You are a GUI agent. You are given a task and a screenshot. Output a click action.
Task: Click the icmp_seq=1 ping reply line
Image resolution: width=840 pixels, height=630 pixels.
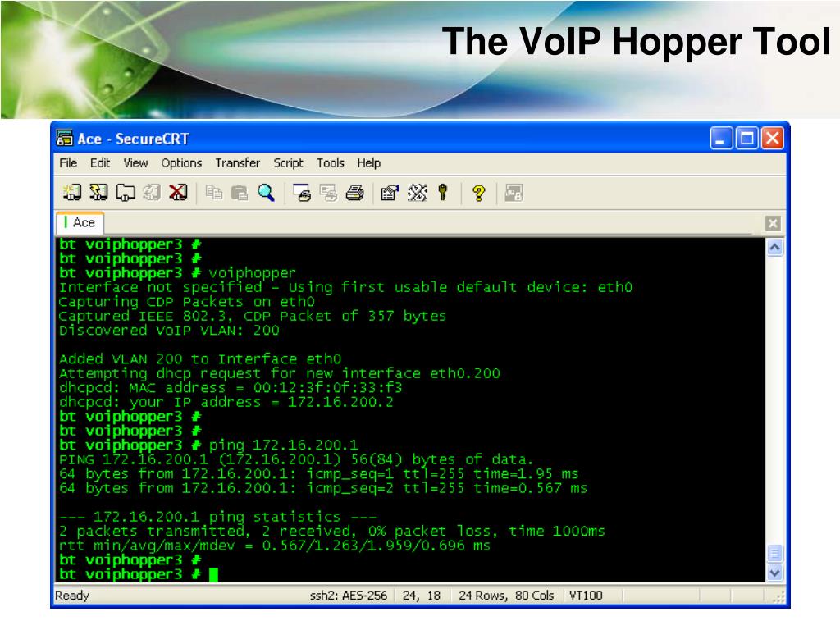tap(319, 473)
